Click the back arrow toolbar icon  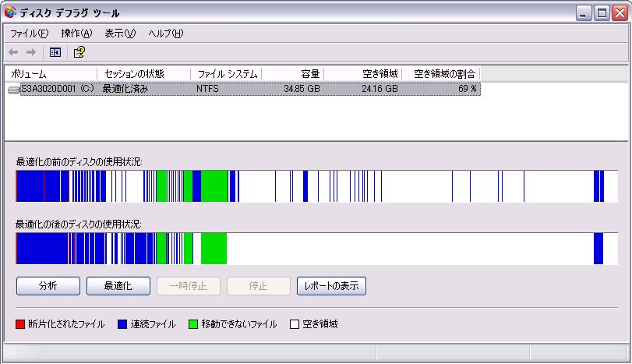tap(13, 52)
